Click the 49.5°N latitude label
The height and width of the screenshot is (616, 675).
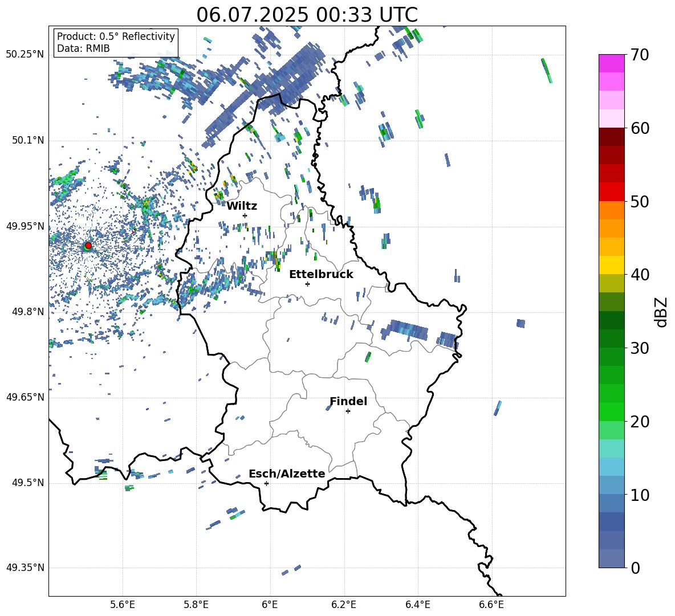[x=28, y=483]
